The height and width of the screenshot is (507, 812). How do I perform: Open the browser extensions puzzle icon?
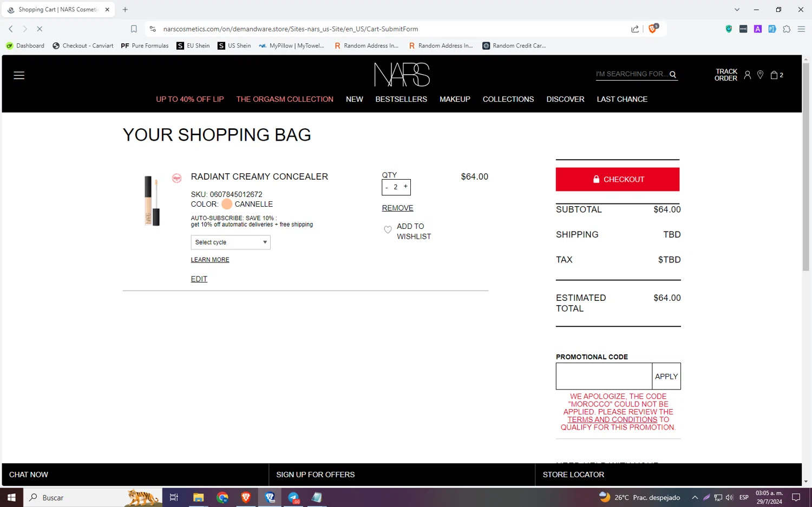[787, 29]
